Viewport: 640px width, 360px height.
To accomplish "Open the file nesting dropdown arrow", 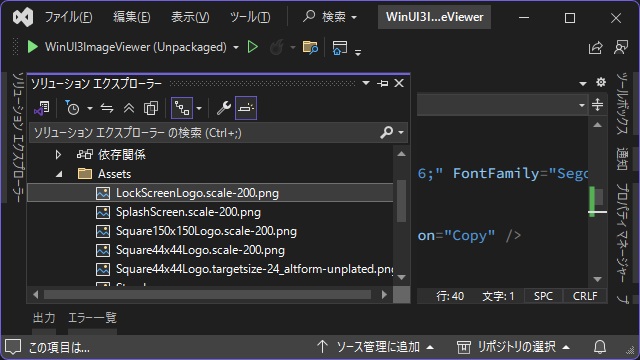I will coord(199,109).
